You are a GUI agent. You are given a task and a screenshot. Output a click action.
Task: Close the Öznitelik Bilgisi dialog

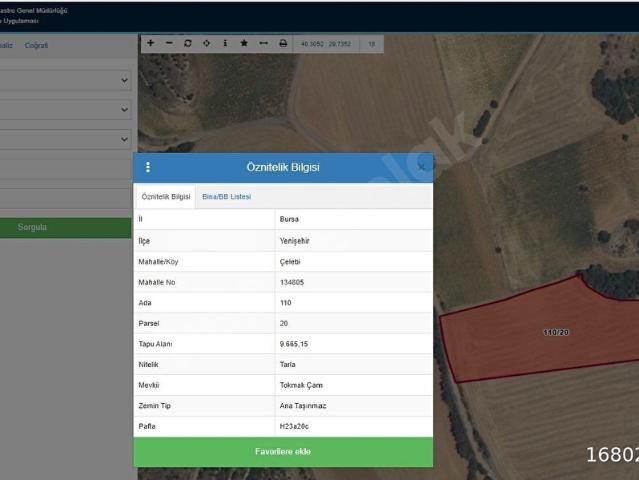click(421, 167)
